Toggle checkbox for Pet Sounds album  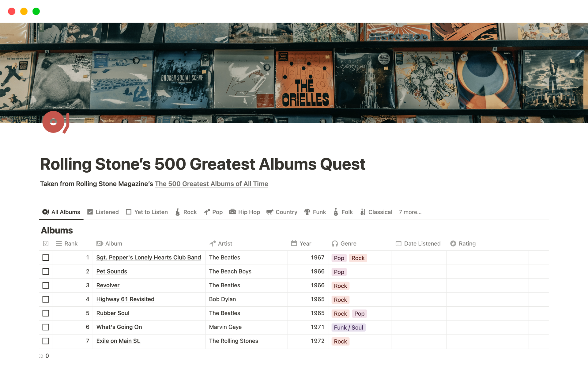(46, 271)
